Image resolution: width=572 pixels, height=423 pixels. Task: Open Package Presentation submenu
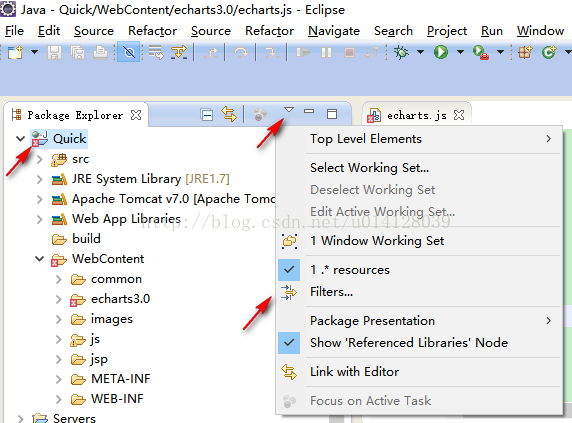point(419,321)
